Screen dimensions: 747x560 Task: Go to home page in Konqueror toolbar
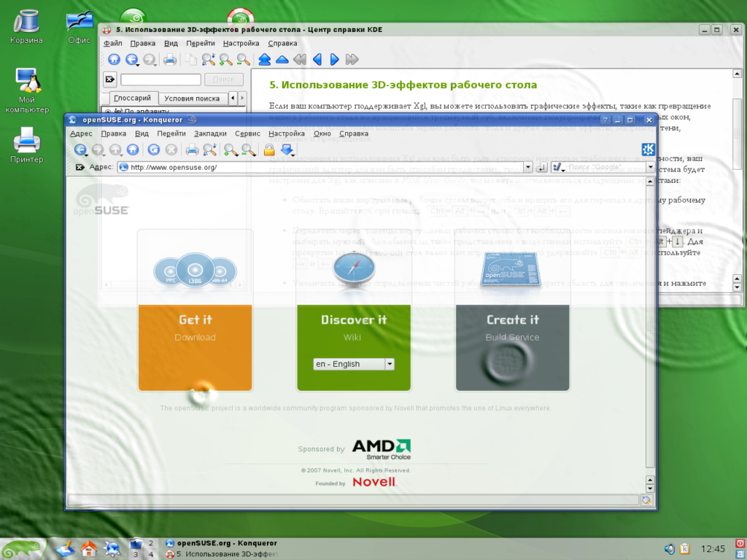coord(132,150)
